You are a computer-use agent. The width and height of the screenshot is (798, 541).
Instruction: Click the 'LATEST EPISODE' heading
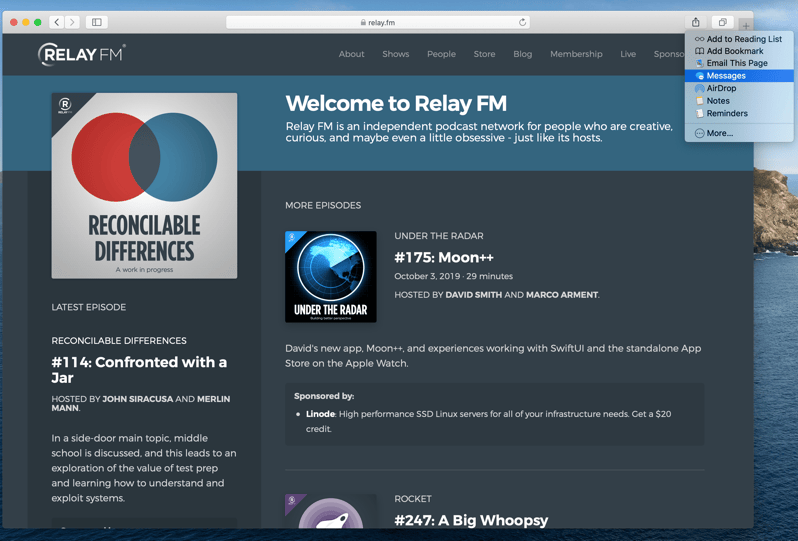pos(89,307)
